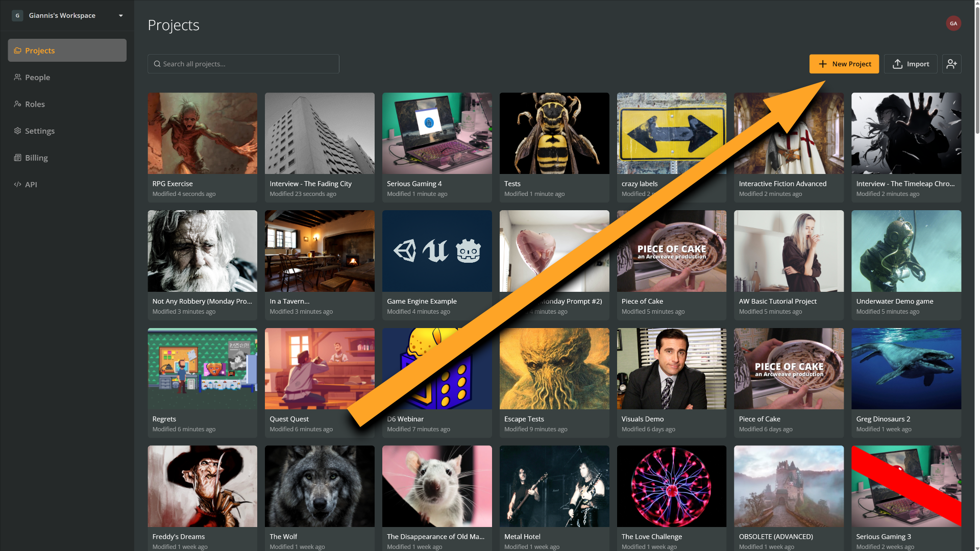Open the GA user avatar menu

point(953,23)
